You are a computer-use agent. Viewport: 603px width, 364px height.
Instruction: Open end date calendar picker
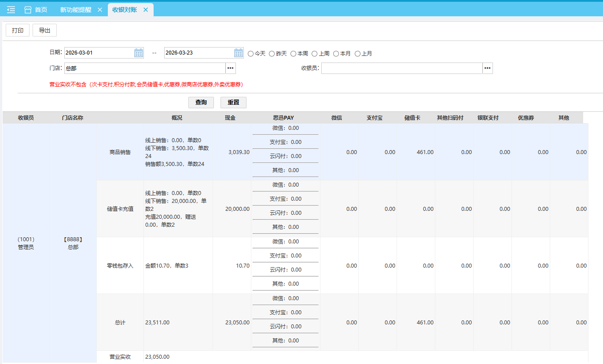coord(239,53)
